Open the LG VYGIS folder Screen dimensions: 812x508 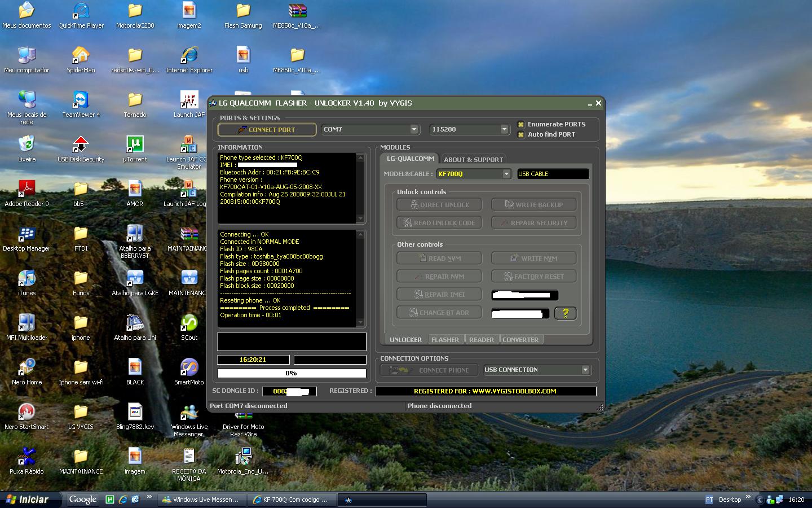pos(81,417)
